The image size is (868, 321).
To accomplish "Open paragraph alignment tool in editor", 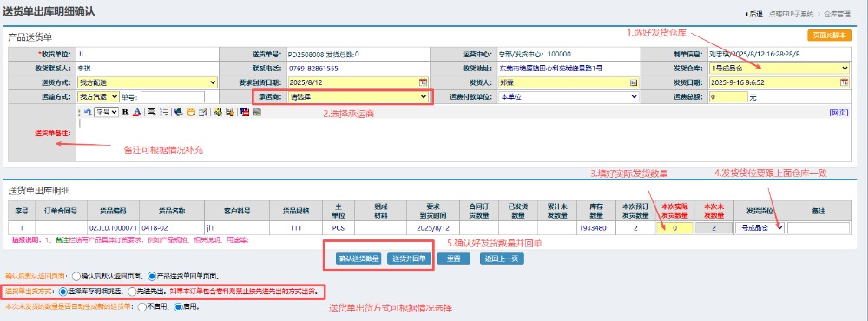I will [152, 112].
